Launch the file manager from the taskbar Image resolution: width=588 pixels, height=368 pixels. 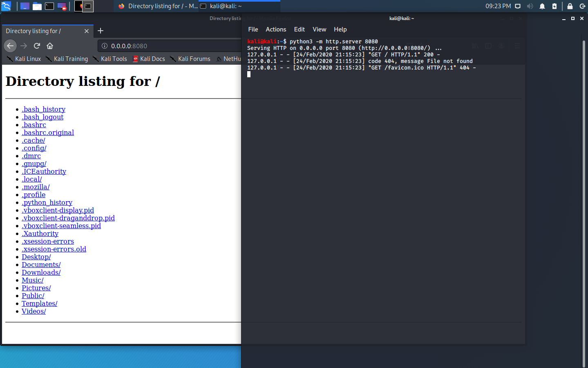pyautogui.click(x=37, y=6)
